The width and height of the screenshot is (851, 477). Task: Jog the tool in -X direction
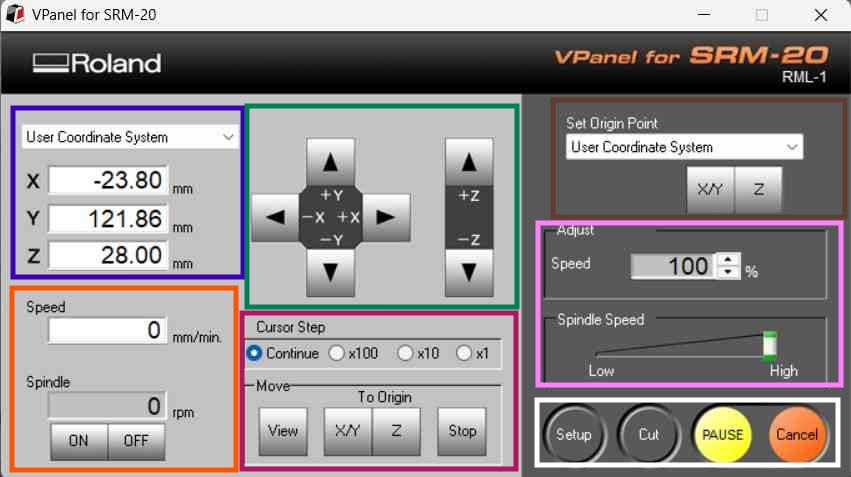[x=275, y=218]
